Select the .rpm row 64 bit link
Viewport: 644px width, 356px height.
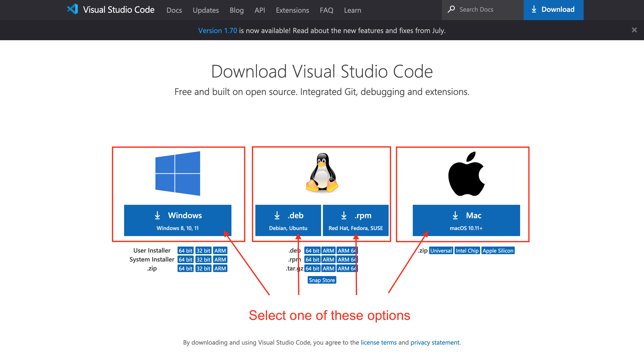[x=312, y=259]
